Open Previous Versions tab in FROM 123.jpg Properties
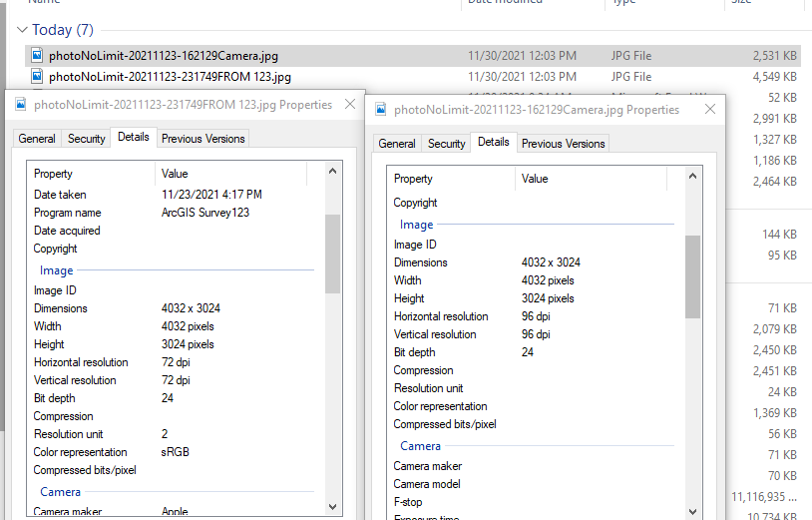Screen dimensions: 812x520 click(203, 139)
